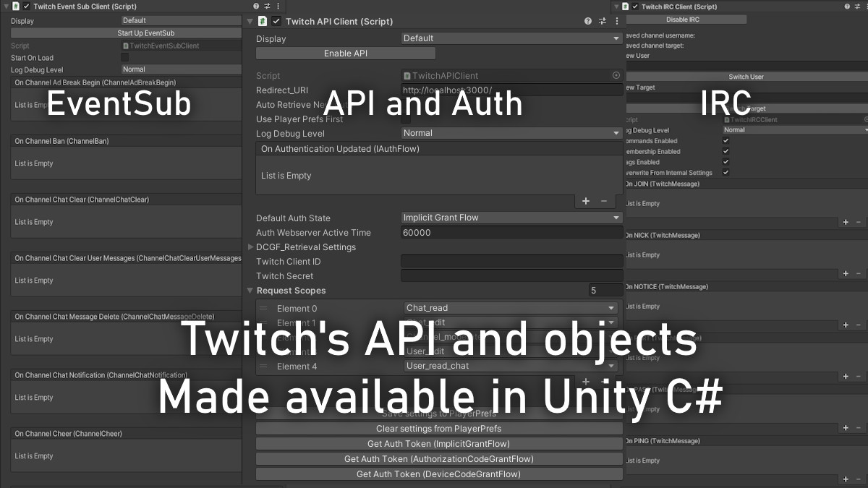Click Request Scopes size field showing 5
This screenshot has height=488, width=868.
pyautogui.click(x=605, y=291)
